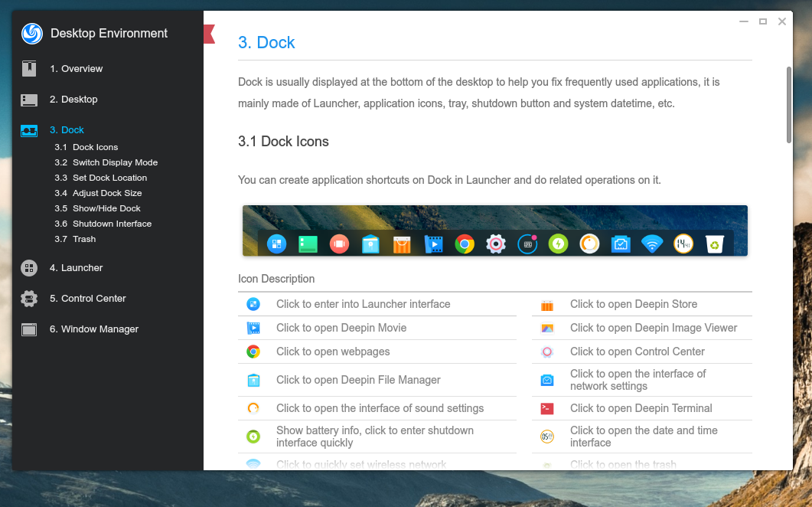The width and height of the screenshot is (812, 507).
Task: Click the Chrome icon in dock image
Action: 465,244
